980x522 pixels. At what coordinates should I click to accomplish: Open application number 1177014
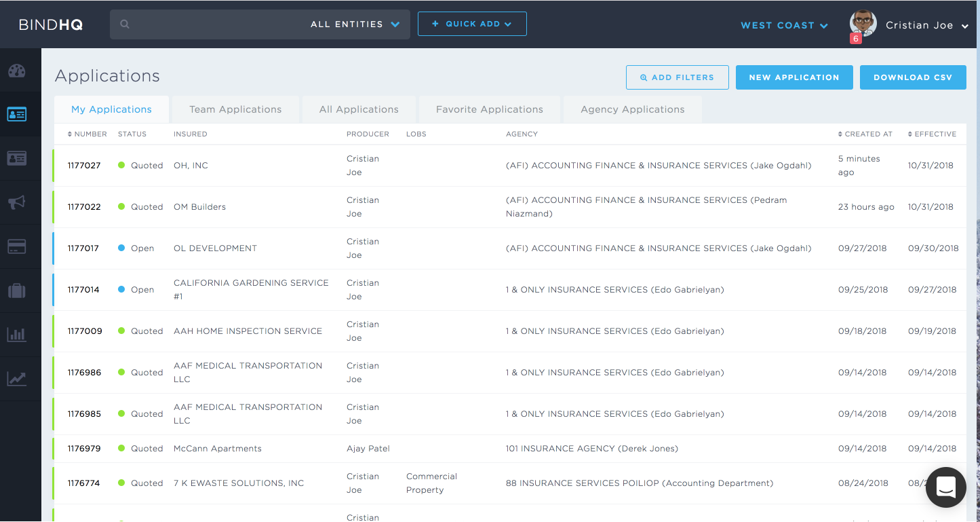[x=83, y=290]
